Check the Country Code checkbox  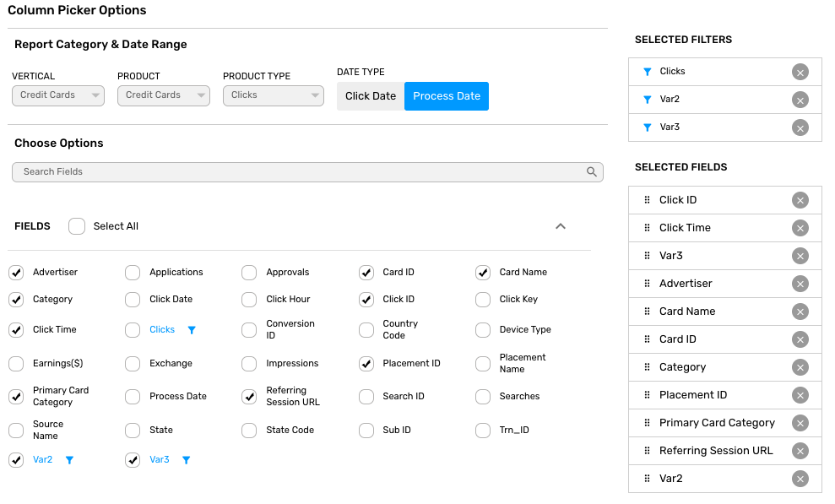366,330
